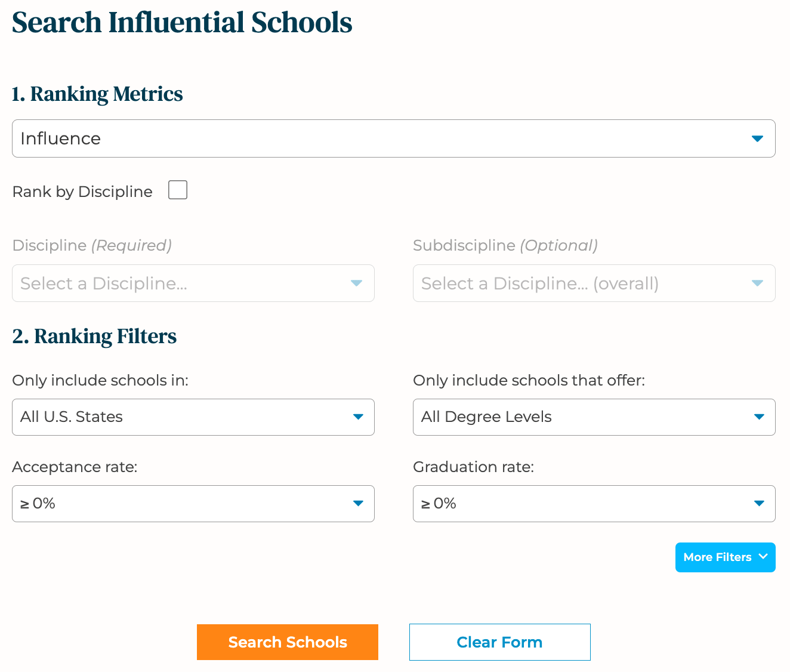Viewport: 790px width, 672px height.
Task: Open the ranking metric selector showing Influence
Action: (x=394, y=138)
